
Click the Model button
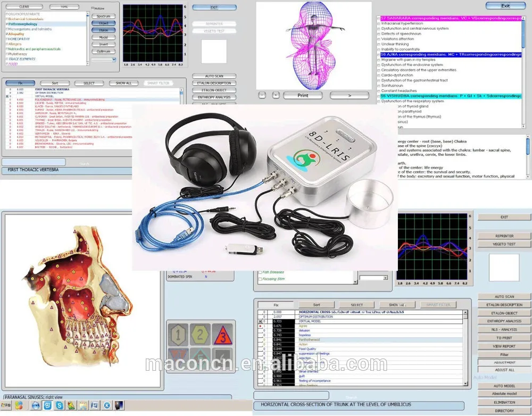coord(104,37)
